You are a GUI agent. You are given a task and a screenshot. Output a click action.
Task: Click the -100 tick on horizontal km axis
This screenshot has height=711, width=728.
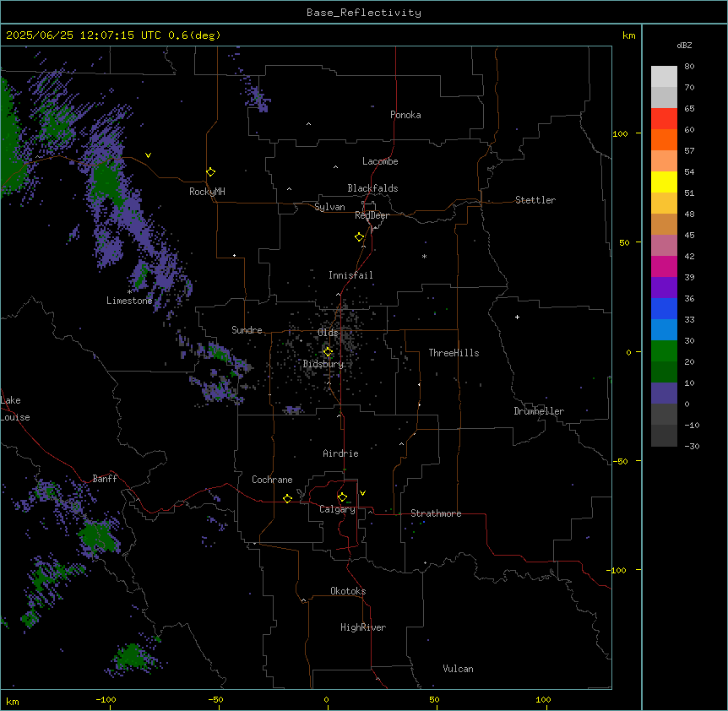click(106, 699)
